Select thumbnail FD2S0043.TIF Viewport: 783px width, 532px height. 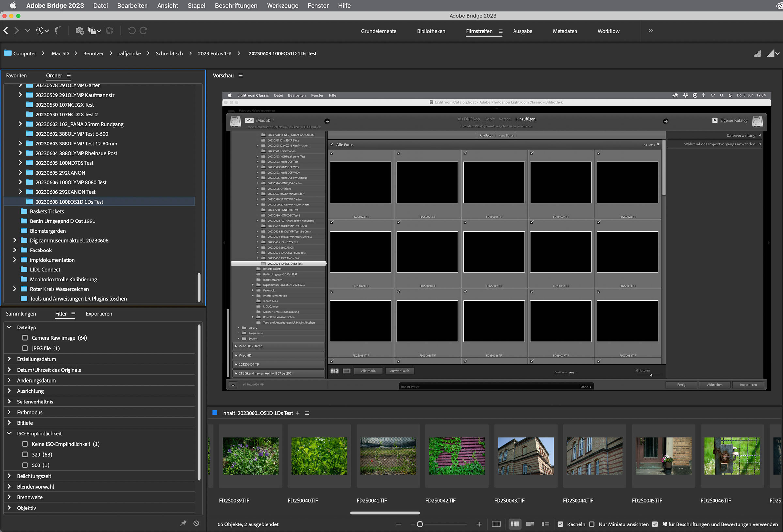click(x=526, y=456)
